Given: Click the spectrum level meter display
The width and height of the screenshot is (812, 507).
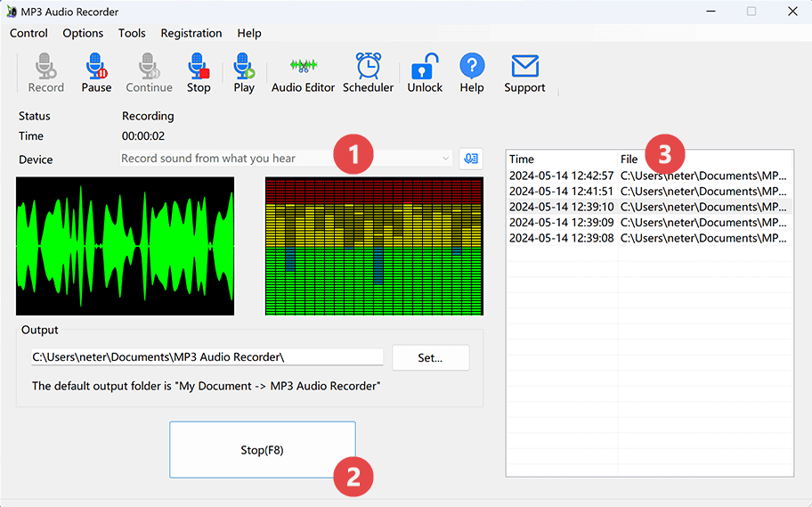Looking at the screenshot, I should tap(374, 246).
